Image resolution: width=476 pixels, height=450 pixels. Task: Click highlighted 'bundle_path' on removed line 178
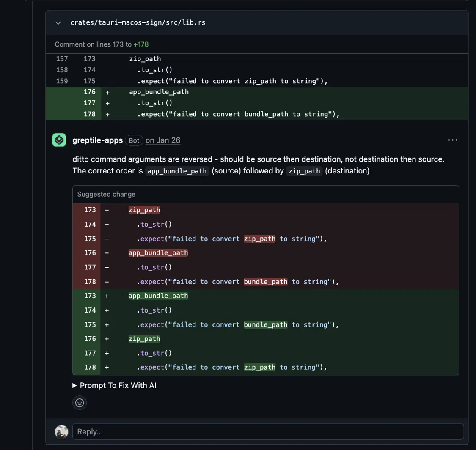click(266, 282)
